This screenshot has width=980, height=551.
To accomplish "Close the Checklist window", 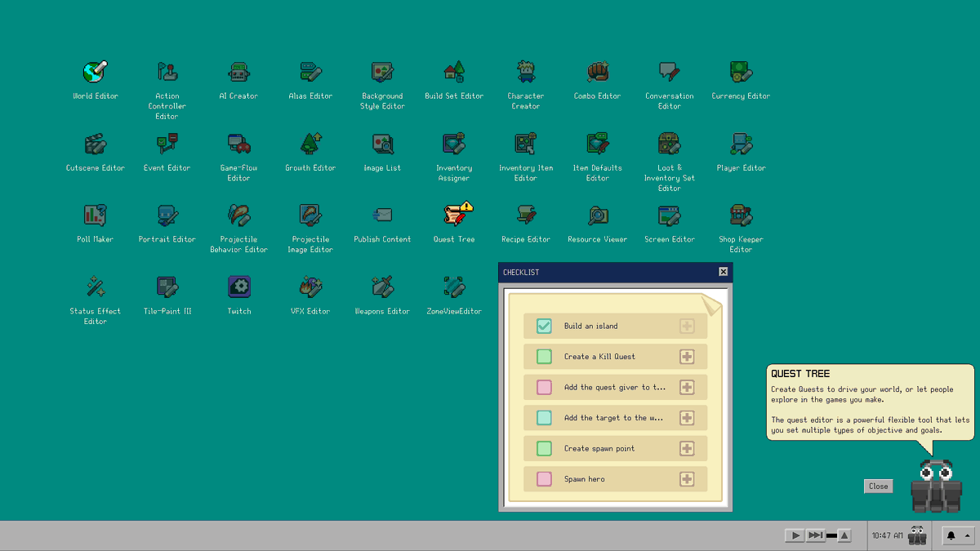I will coord(723,272).
